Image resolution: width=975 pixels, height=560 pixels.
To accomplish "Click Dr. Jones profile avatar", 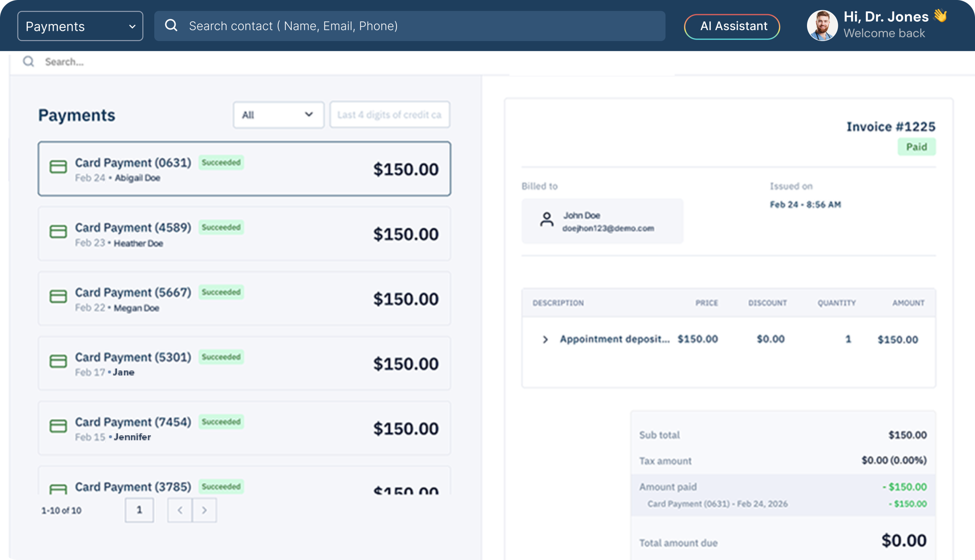I will pyautogui.click(x=822, y=26).
